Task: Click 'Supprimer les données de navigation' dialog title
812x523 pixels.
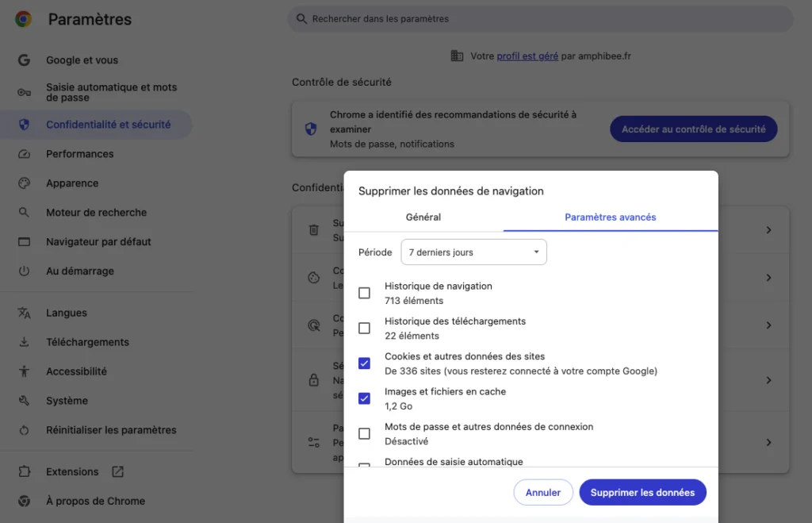Action: (x=451, y=191)
